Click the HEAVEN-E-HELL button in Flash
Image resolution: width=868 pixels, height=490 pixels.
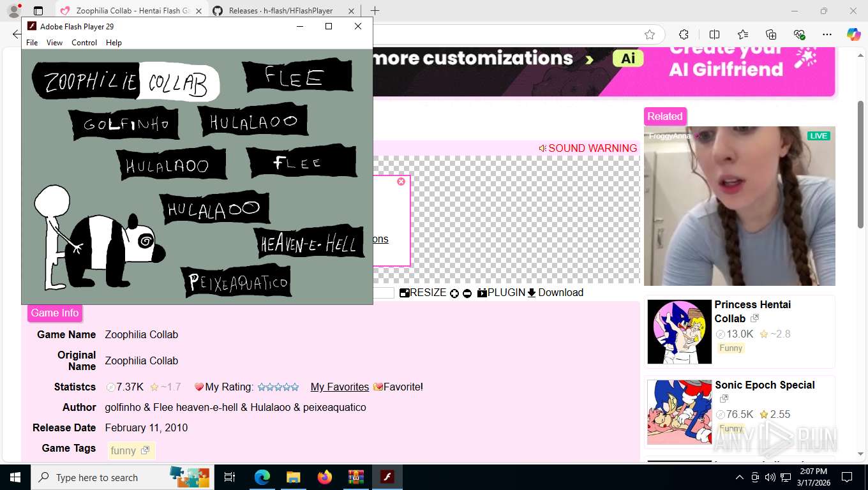point(309,243)
